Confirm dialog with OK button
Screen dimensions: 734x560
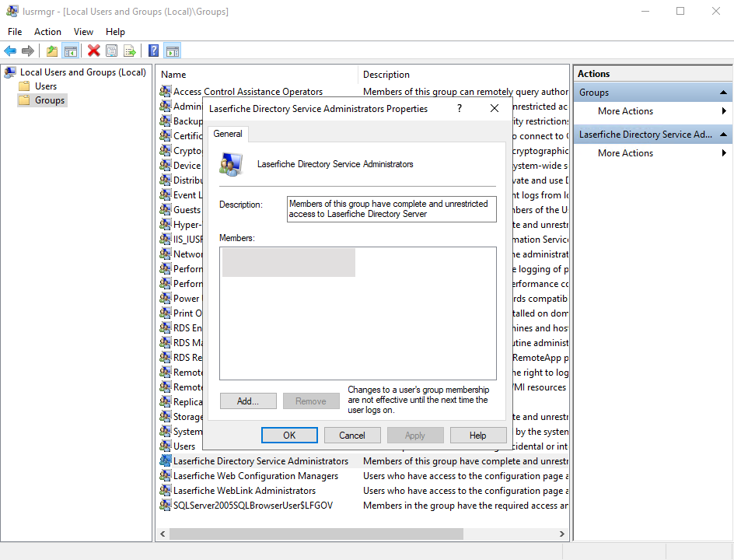(x=289, y=436)
